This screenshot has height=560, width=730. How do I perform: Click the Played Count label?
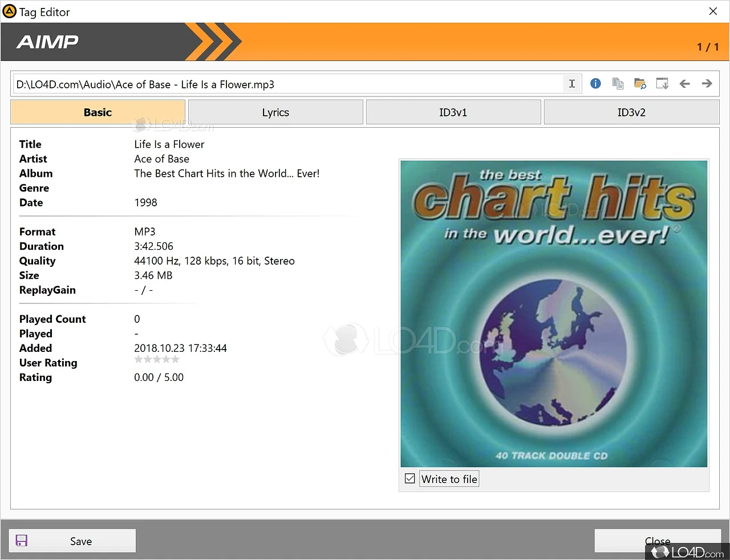(x=52, y=319)
